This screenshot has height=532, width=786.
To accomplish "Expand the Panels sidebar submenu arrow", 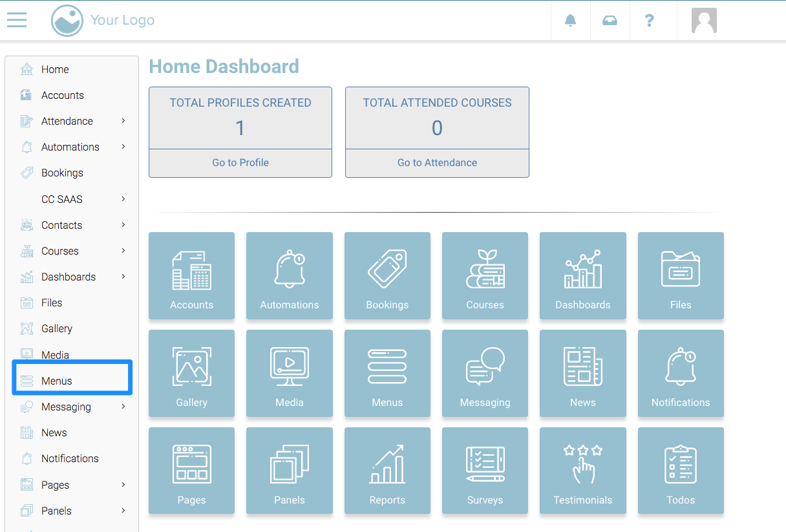I will pyautogui.click(x=123, y=511).
